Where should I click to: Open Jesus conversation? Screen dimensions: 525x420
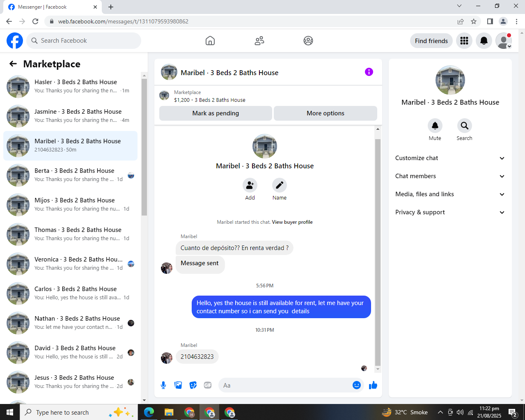(x=70, y=382)
